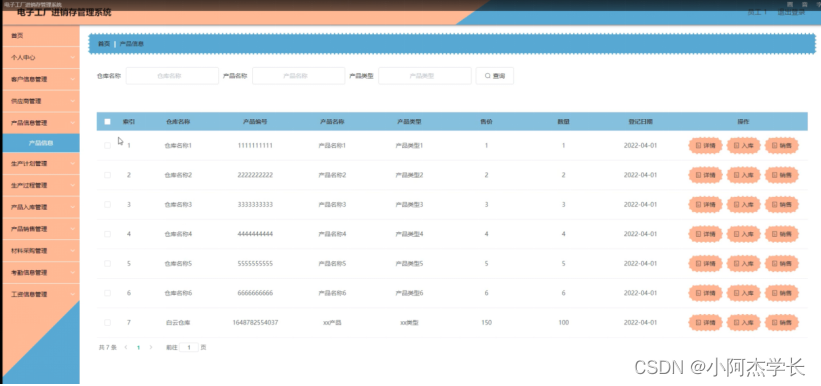
Task: Open 详情 for the 仓库名称3 row
Action: pos(705,204)
